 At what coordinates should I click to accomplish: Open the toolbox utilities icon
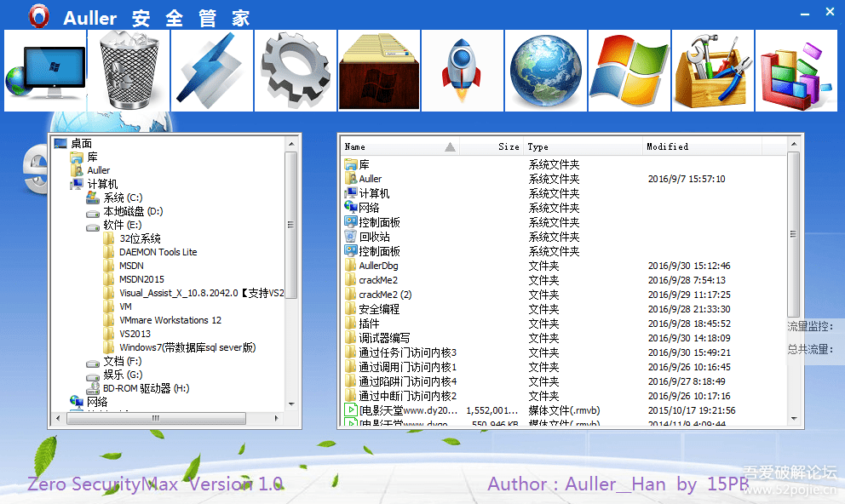pyautogui.click(x=712, y=71)
